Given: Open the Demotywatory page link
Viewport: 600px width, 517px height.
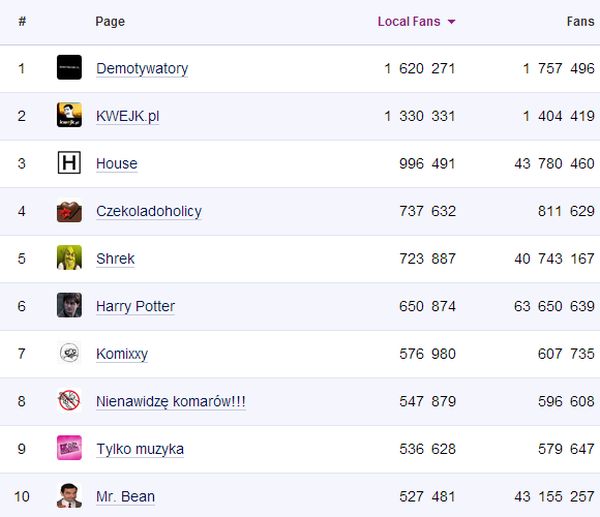Looking at the screenshot, I should point(142,68).
